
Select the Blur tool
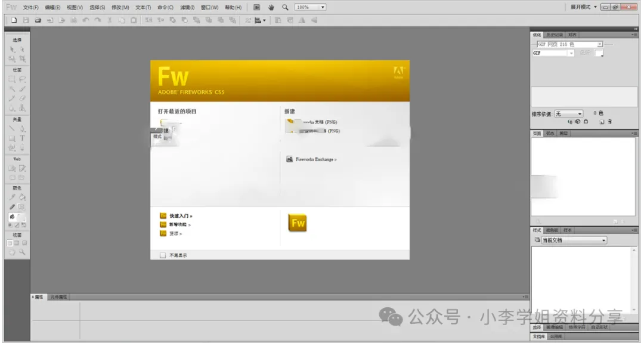tap(12, 108)
